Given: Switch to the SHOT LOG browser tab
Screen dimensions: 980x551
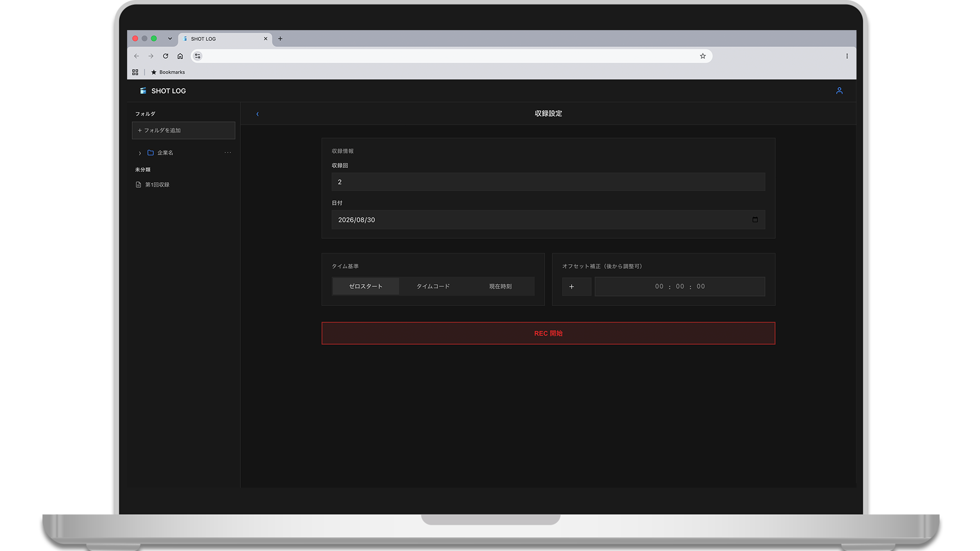Looking at the screenshot, I should (x=225, y=39).
